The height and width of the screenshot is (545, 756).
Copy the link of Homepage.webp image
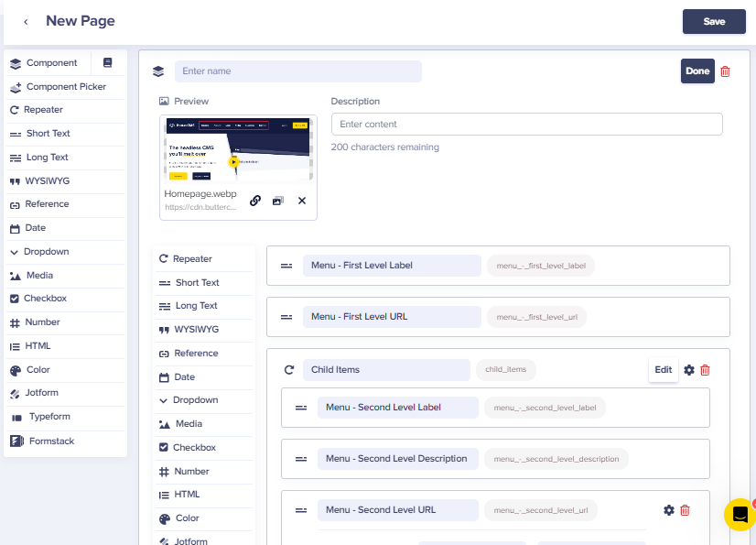pos(255,201)
